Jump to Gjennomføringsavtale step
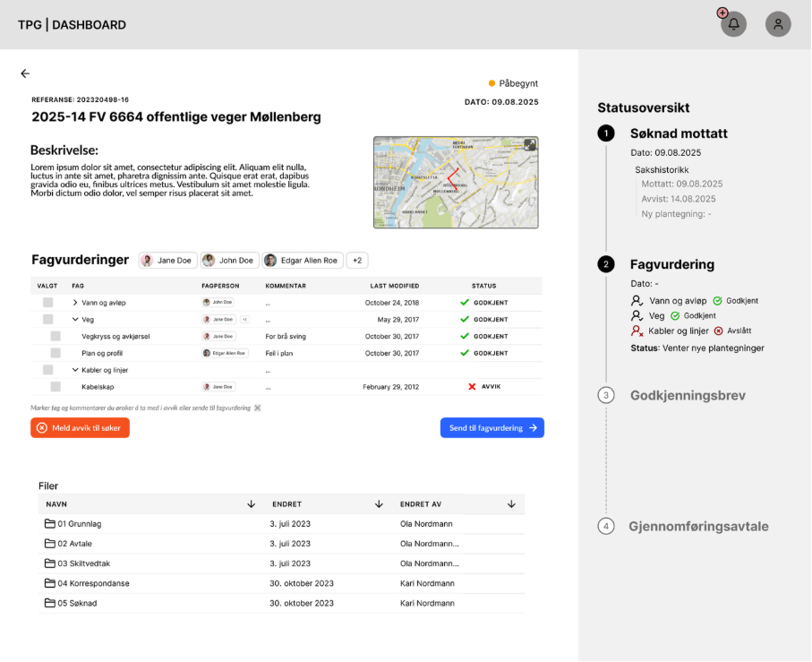 click(697, 526)
